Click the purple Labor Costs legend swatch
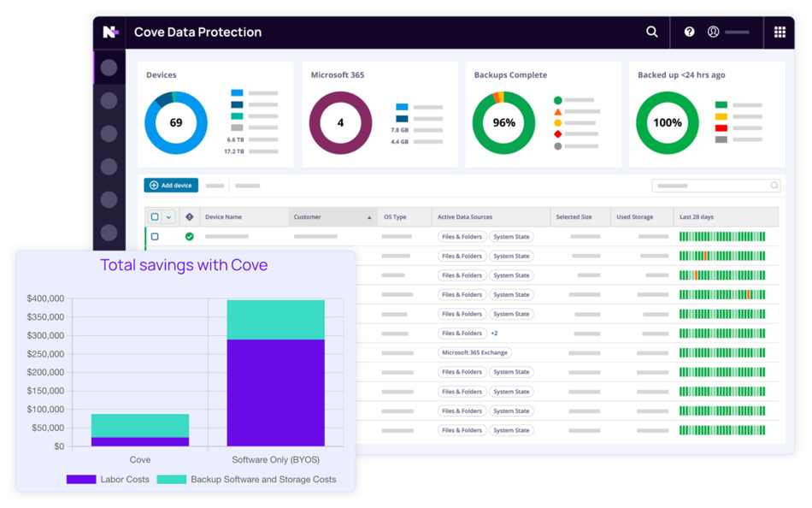Image resolution: width=812 pixels, height=508 pixels. 81,480
